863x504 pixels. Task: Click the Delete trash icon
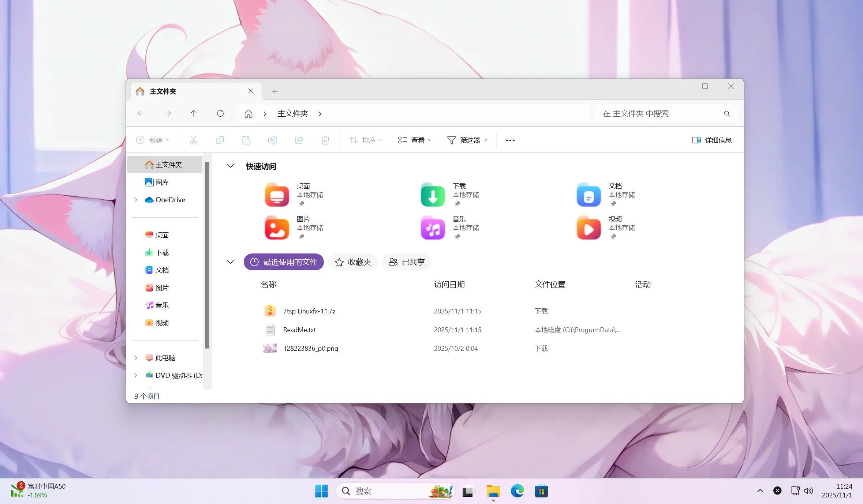tap(325, 140)
